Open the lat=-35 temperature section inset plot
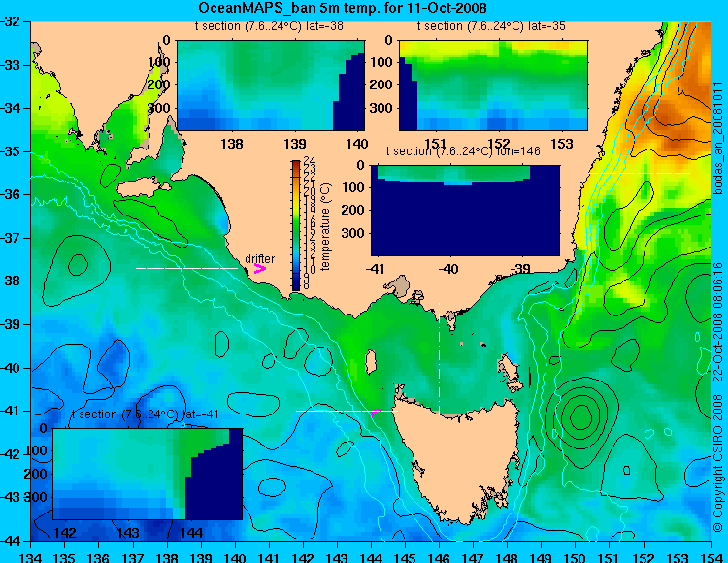The width and height of the screenshot is (728, 563). click(493, 85)
